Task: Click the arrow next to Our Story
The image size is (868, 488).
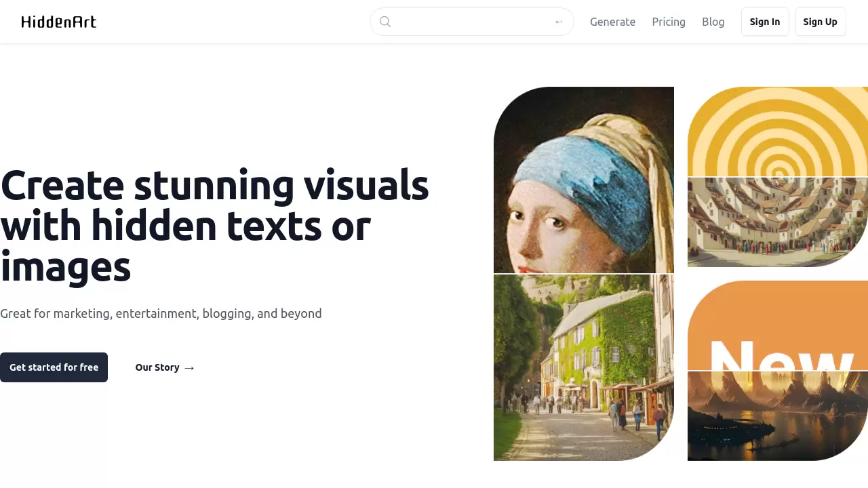Action: pyautogui.click(x=189, y=368)
